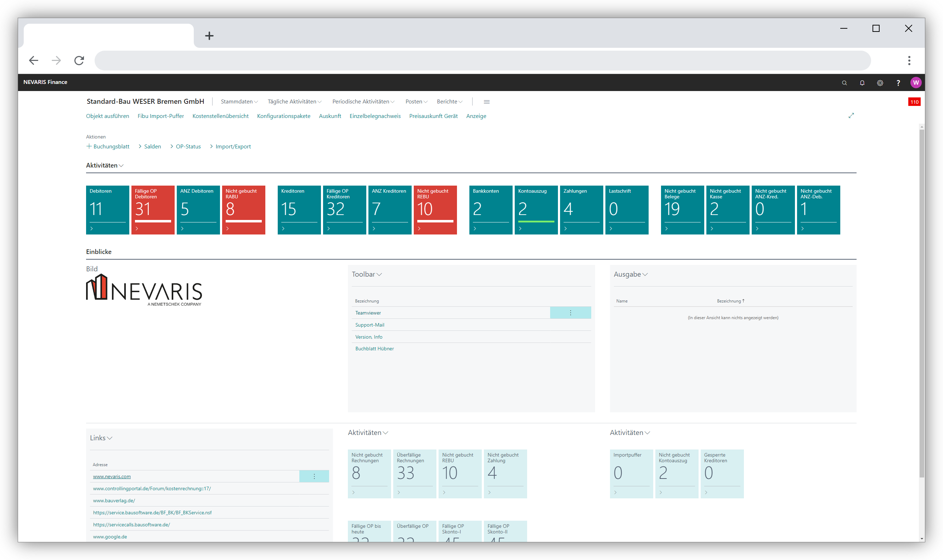Open the search in the top bar
This screenshot has height=560, width=943.
(844, 83)
